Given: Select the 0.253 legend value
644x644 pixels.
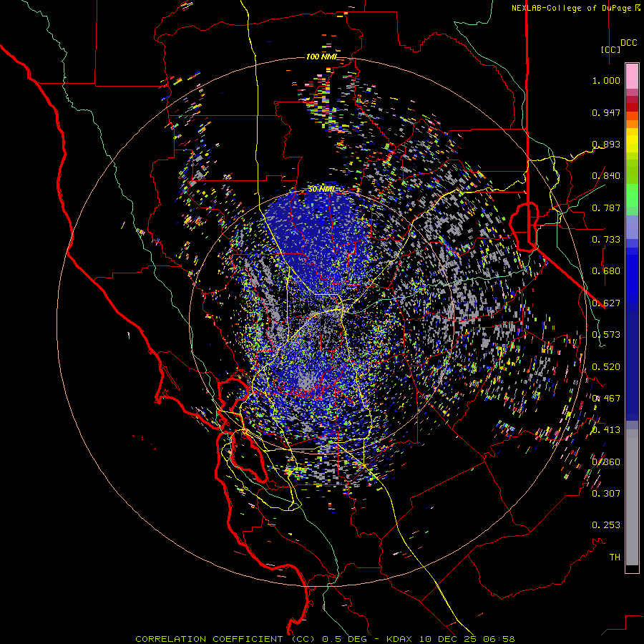Looking at the screenshot, I should click(x=606, y=525).
